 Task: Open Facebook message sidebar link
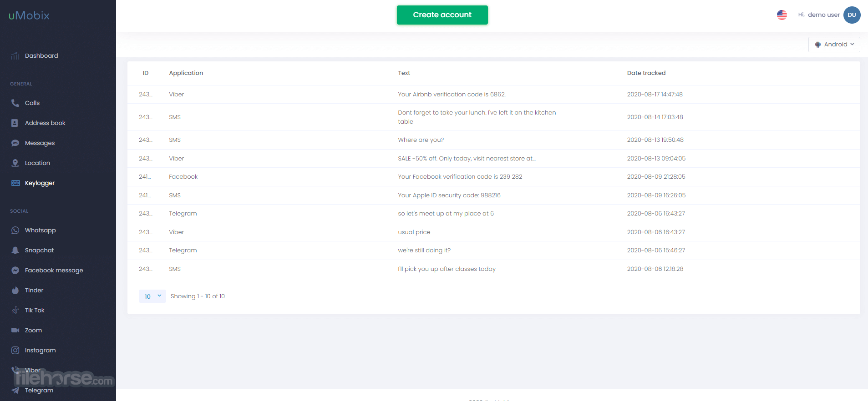coord(54,271)
